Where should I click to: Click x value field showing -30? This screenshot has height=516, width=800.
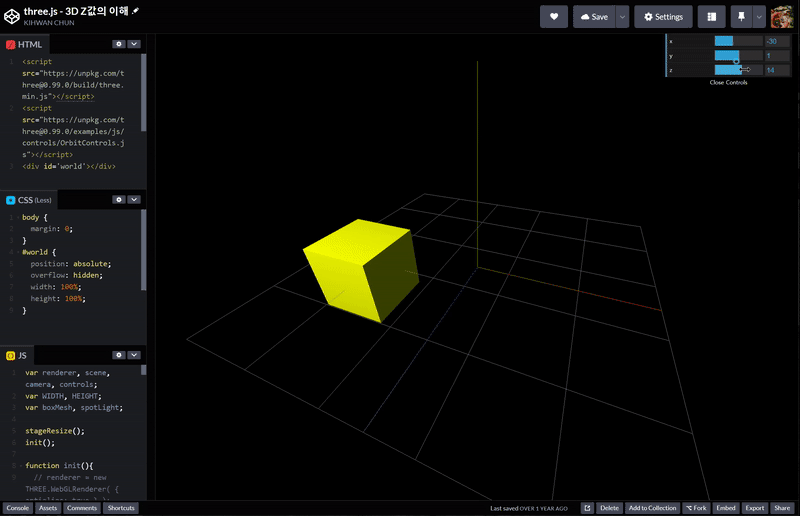777,41
